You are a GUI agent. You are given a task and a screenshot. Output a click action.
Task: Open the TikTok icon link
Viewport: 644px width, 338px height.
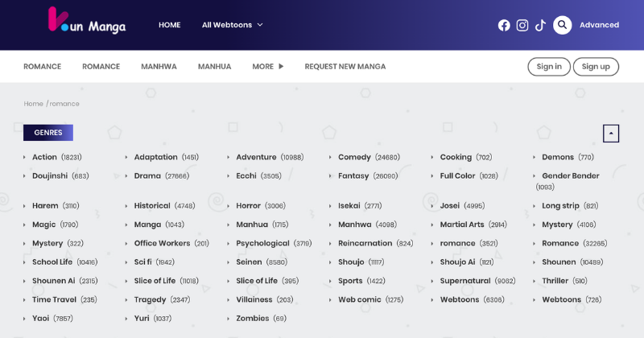[540, 25]
